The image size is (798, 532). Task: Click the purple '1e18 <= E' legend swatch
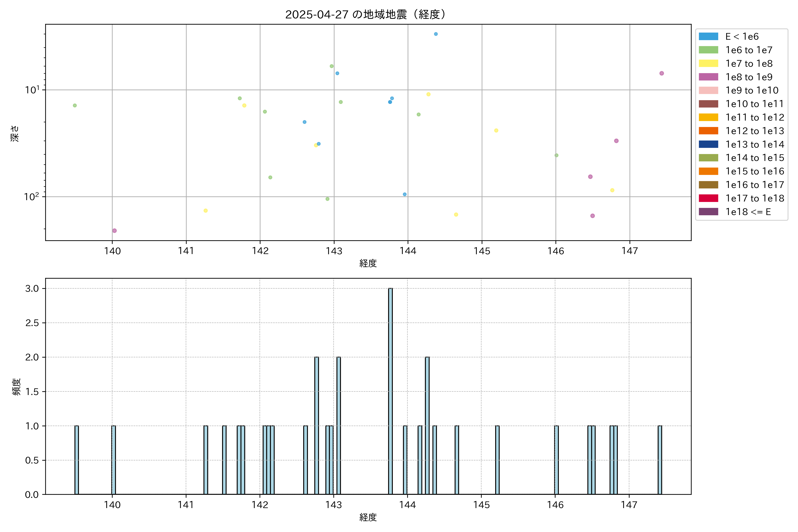[x=708, y=212]
